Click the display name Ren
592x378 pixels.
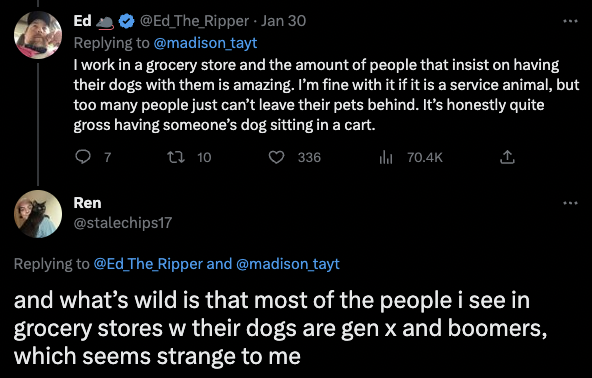[x=87, y=203]
